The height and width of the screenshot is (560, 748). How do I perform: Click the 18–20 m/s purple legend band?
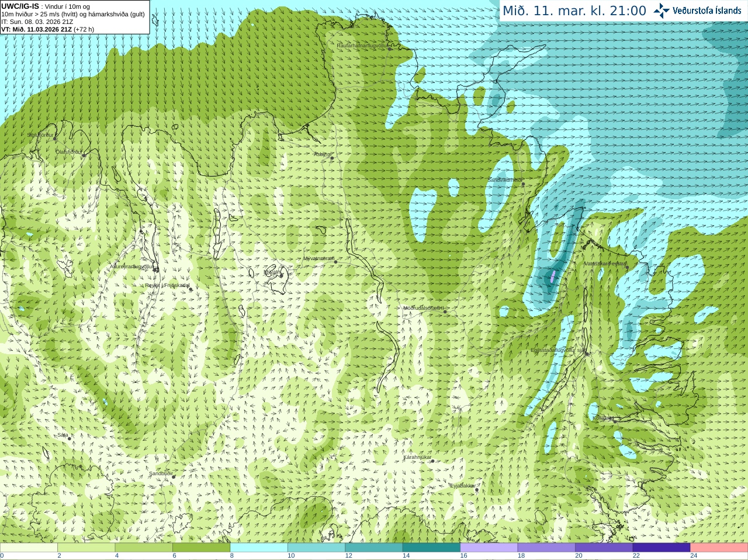(546, 548)
